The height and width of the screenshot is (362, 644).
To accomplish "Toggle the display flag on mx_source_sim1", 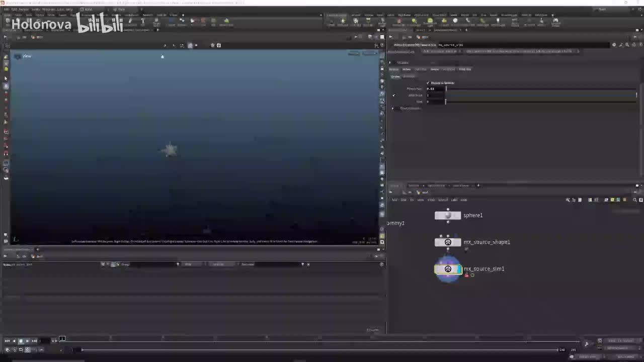I will [459, 269].
